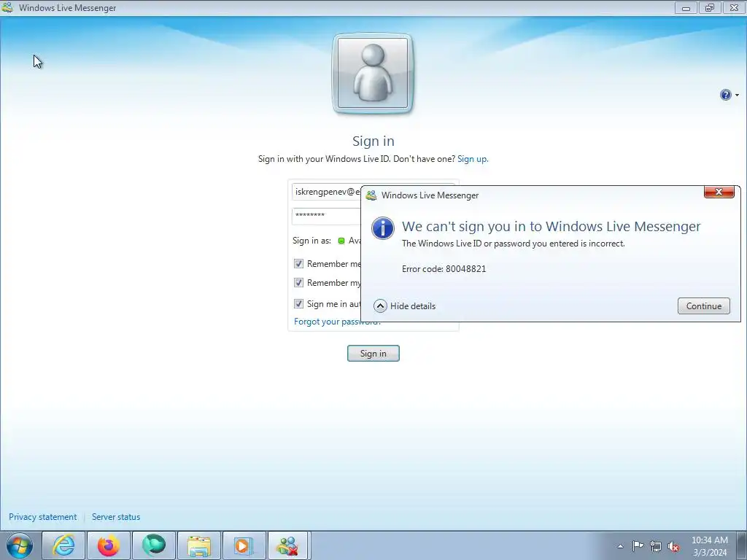The height and width of the screenshot is (560, 747).
Task: Select the Error code: 80048821 text
Action: tap(444, 268)
